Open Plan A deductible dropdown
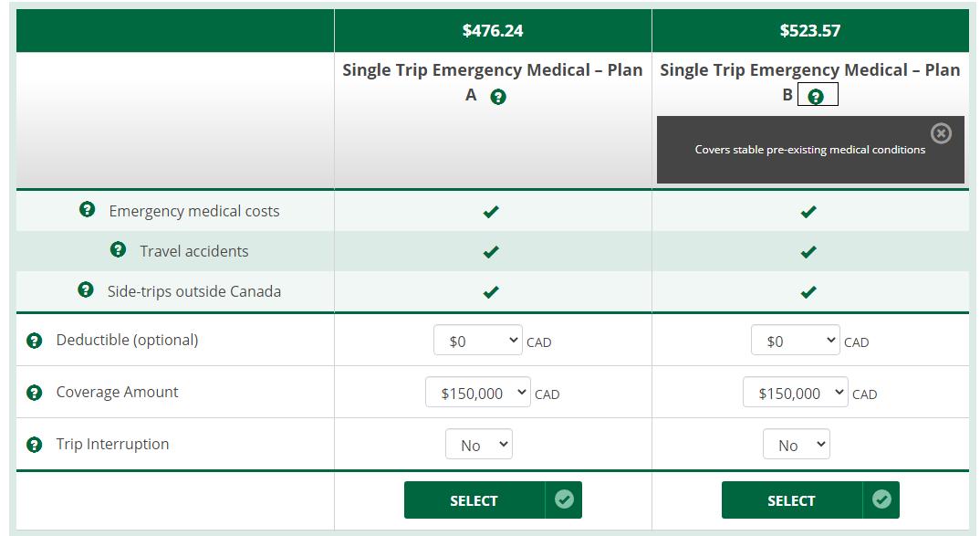The height and width of the screenshot is (536, 980). [477, 341]
